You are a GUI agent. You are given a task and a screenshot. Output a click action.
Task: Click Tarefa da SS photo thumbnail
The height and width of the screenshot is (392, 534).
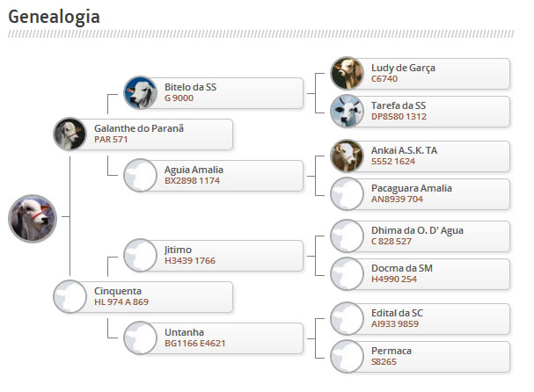click(x=347, y=111)
